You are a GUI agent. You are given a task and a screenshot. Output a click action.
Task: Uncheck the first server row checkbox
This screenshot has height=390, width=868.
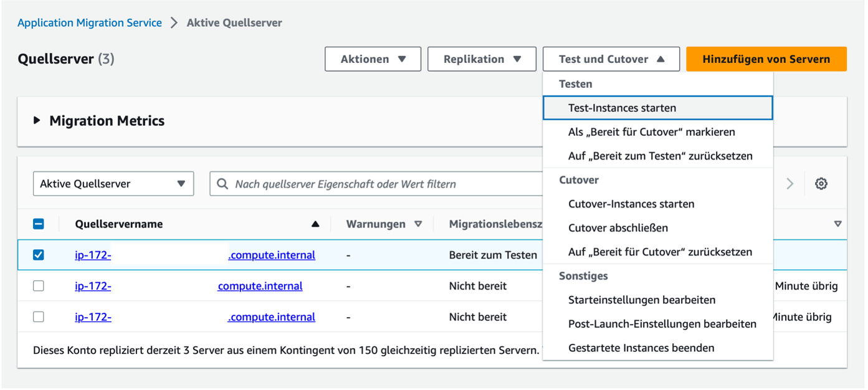coord(38,255)
